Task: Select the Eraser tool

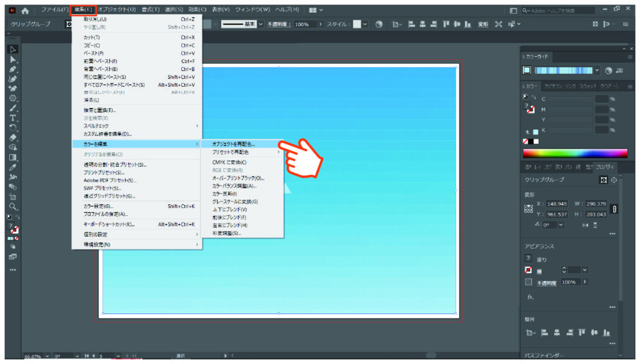Action: [x=12, y=138]
